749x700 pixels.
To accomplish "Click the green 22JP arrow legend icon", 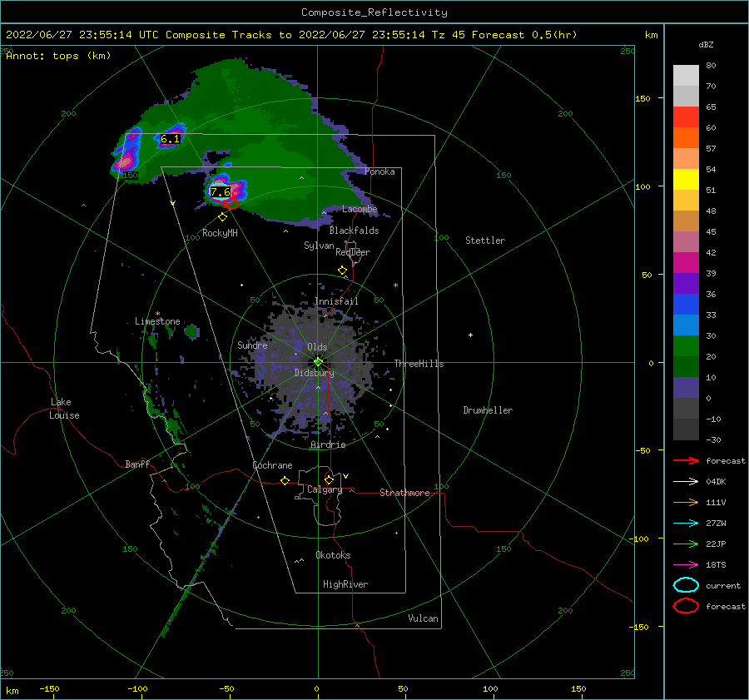I will (686, 544).
